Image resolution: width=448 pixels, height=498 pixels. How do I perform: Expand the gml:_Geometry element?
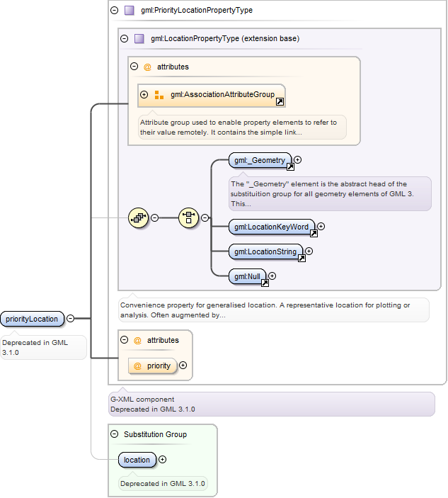[297, 160]
